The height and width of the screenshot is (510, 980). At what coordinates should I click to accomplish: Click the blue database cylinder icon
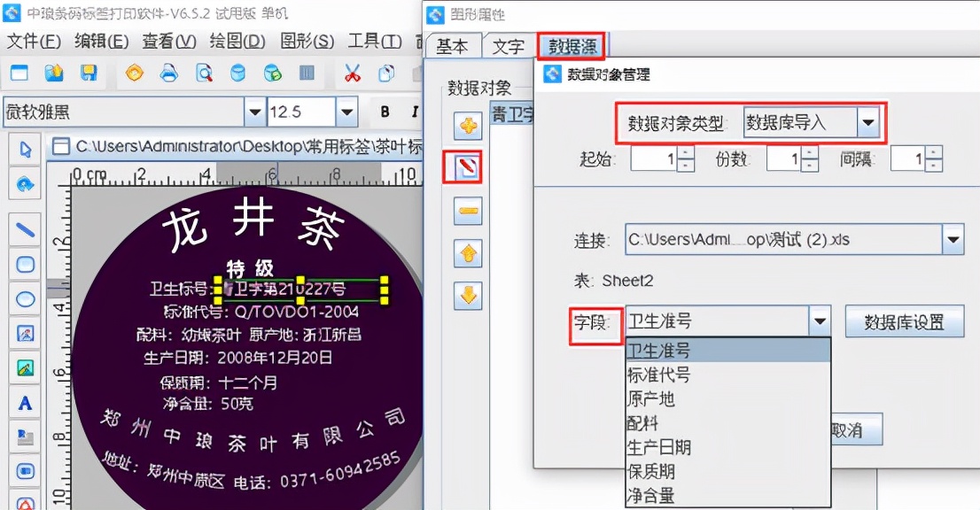tap(238, 73)
